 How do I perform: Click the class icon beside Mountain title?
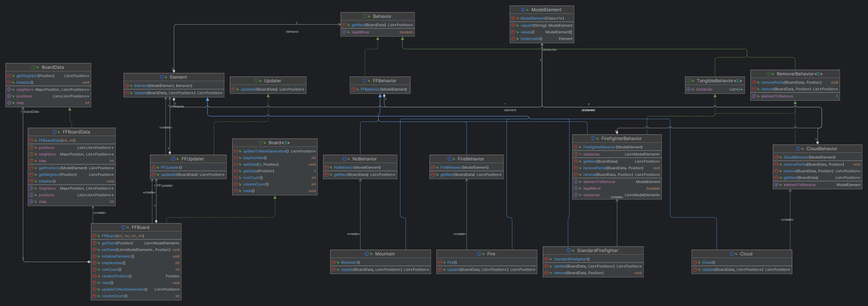point(367,254)
